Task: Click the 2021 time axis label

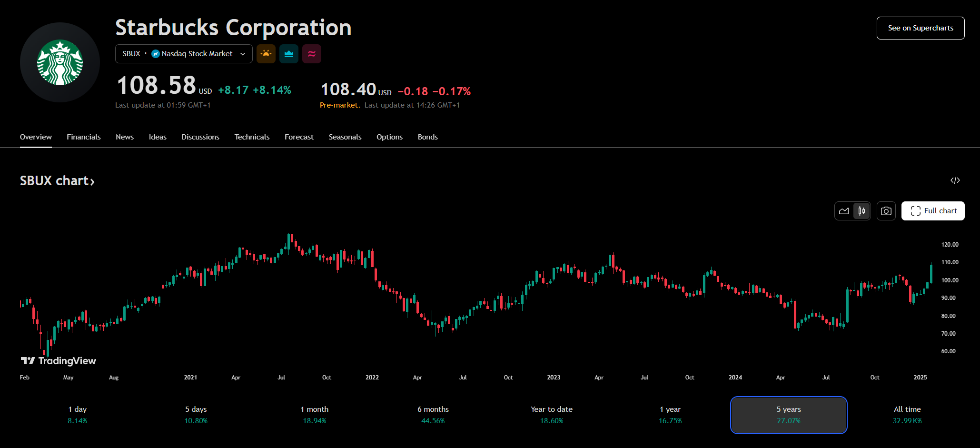Action: (x=190, y=378)
